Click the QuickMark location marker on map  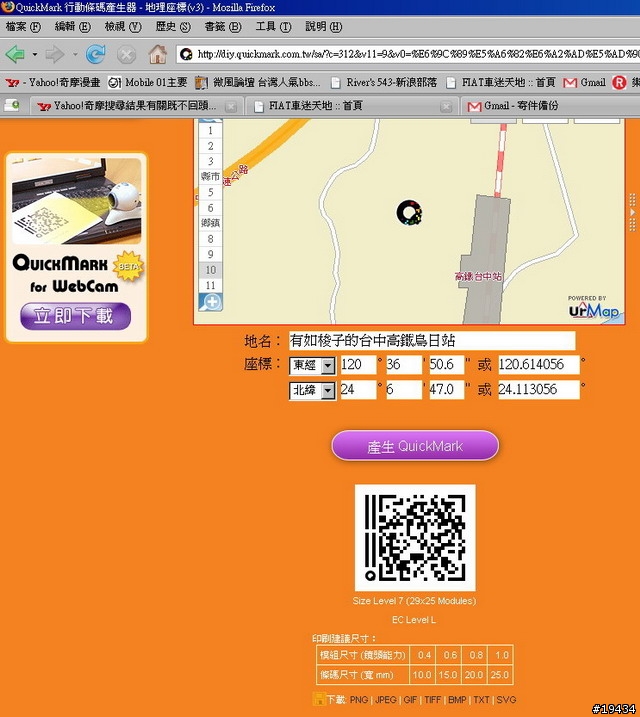[409, 213]
